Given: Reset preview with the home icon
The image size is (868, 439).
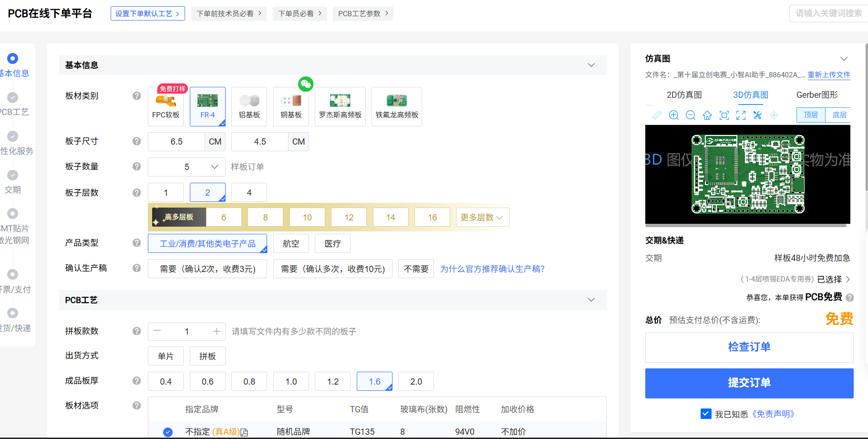Looking at the screenshot, I should (707, 115).
